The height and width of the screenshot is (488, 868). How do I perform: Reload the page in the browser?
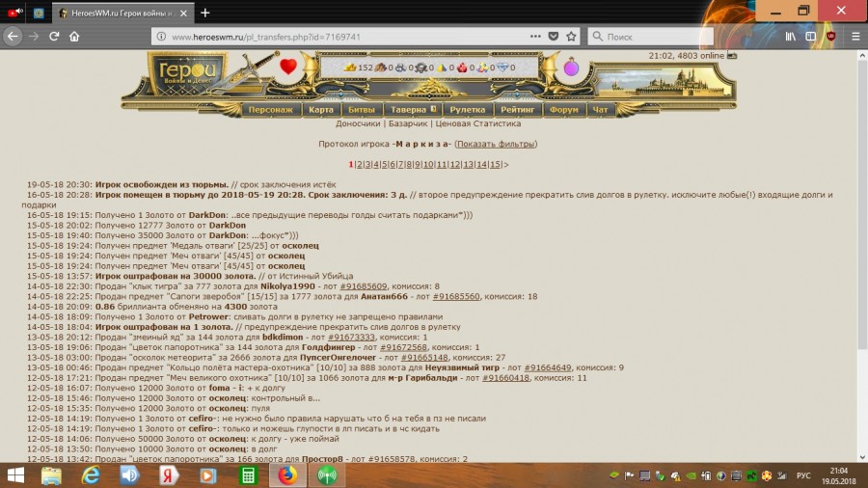click(54, 37)
